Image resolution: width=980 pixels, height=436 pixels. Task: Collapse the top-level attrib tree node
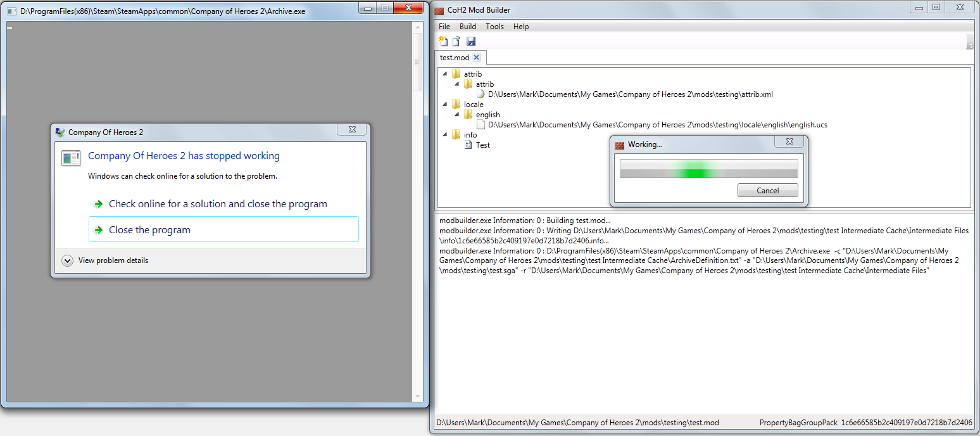(x=444, y=74)
